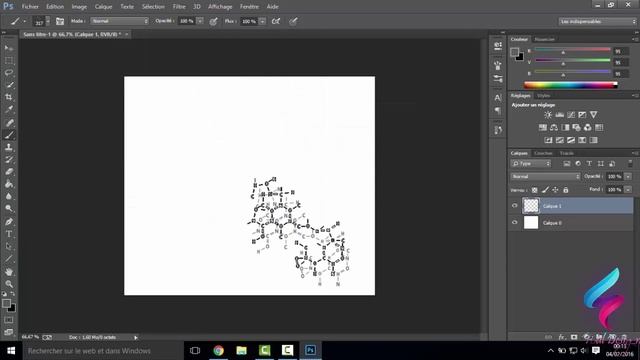Click the brush size field in options bar

(39, 21)
